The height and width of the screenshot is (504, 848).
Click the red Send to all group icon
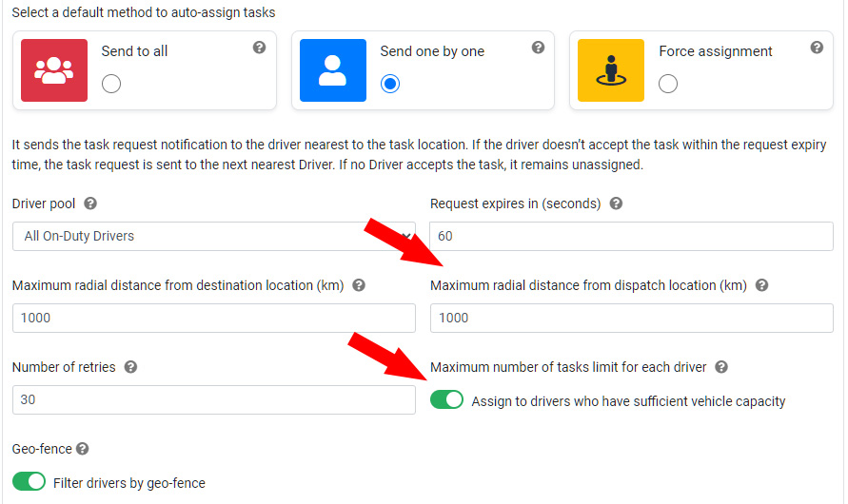(54, 70)
